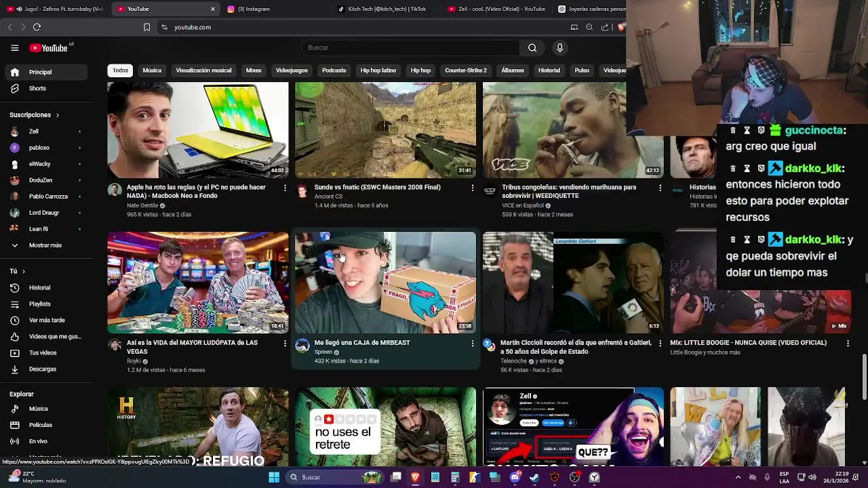Select the Álbumes filter chip

(513, 70)
